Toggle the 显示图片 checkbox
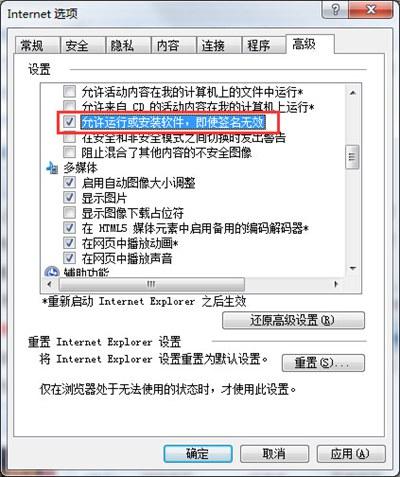400x477 pixels. point(69,198)
